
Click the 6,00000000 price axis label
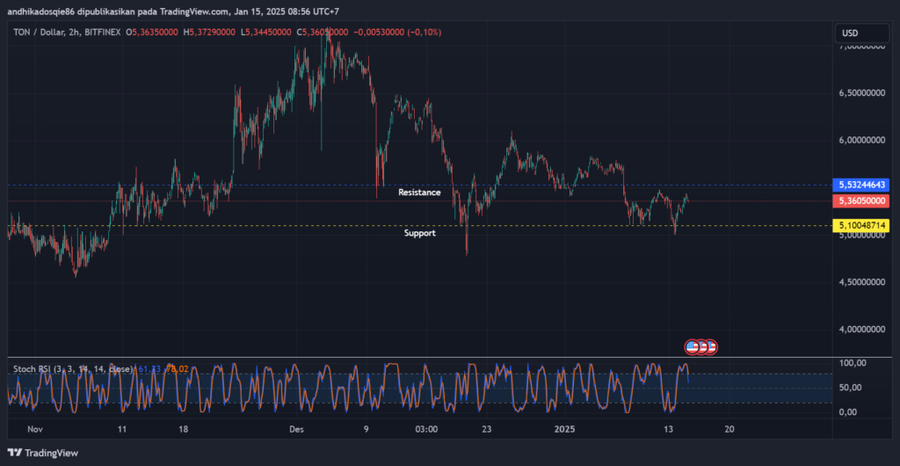click(x=864, y=139)
